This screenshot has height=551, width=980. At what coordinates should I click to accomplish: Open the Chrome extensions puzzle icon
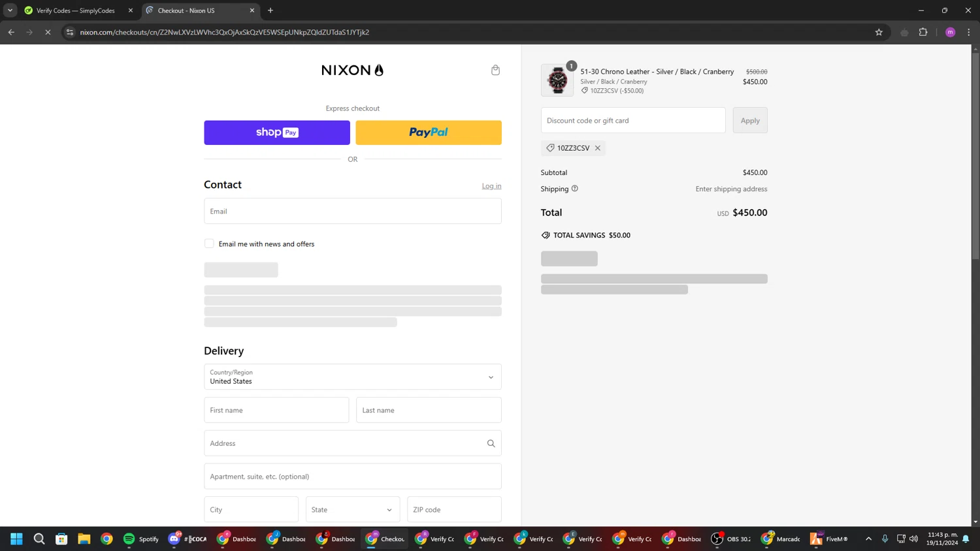923,32
